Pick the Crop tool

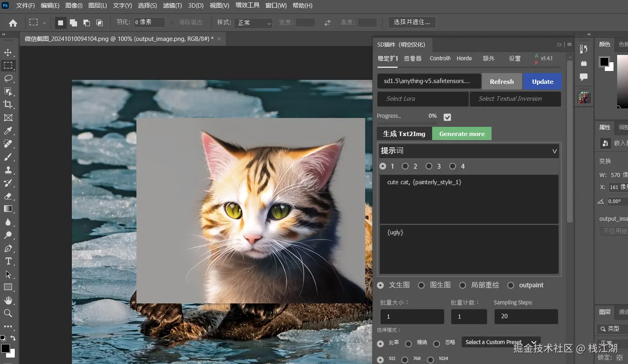(8, 105)
